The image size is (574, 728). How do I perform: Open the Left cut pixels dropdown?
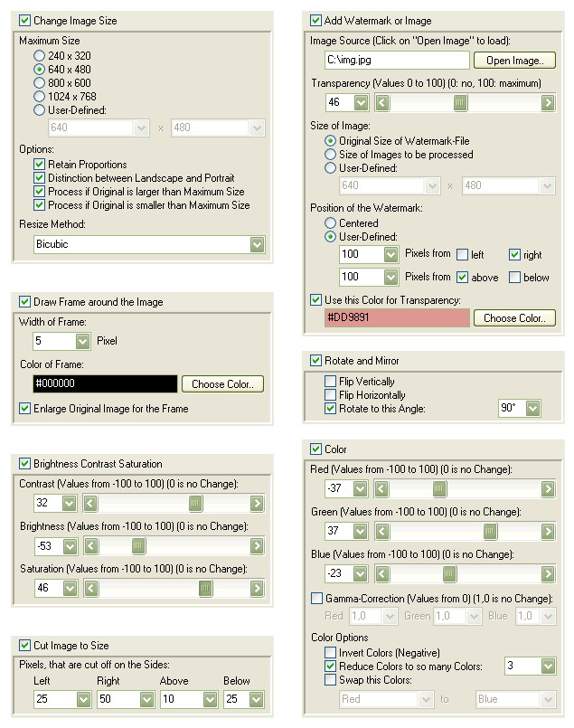tap(83, 700)
